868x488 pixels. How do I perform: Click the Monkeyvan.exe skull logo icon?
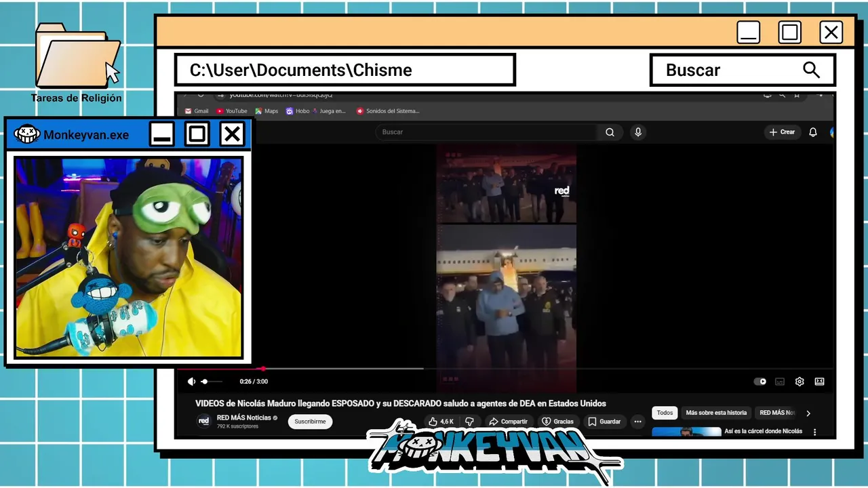[27, 134]
